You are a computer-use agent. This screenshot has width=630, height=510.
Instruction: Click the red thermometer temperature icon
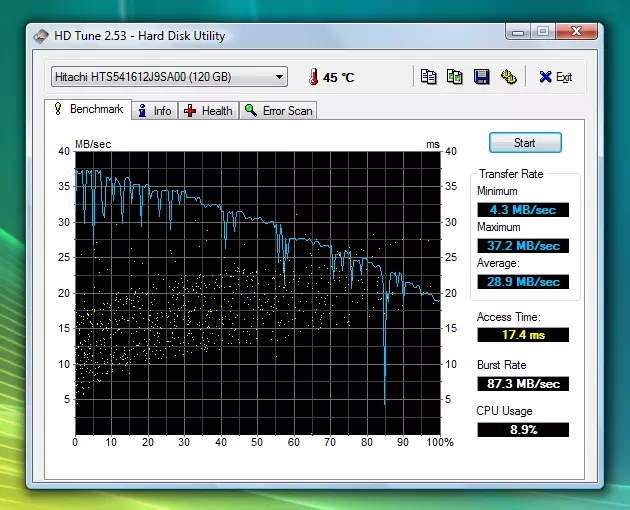pos(313,76)
